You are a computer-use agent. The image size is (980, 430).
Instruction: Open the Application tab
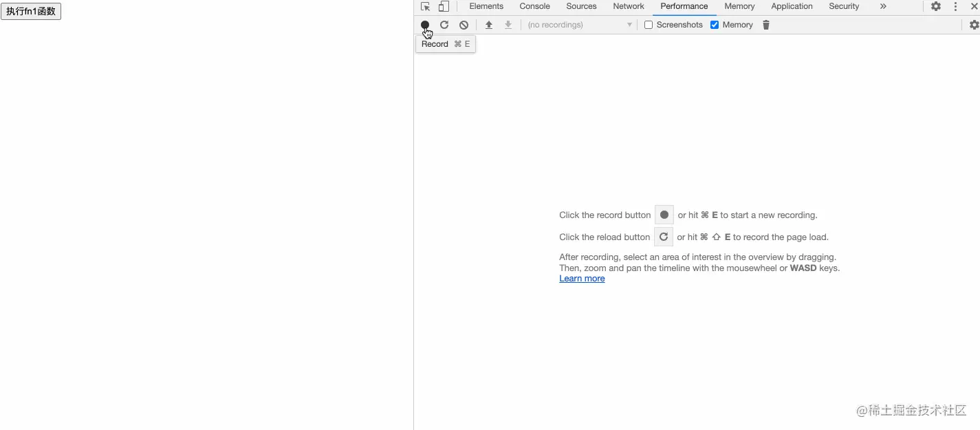coord(792,6)
